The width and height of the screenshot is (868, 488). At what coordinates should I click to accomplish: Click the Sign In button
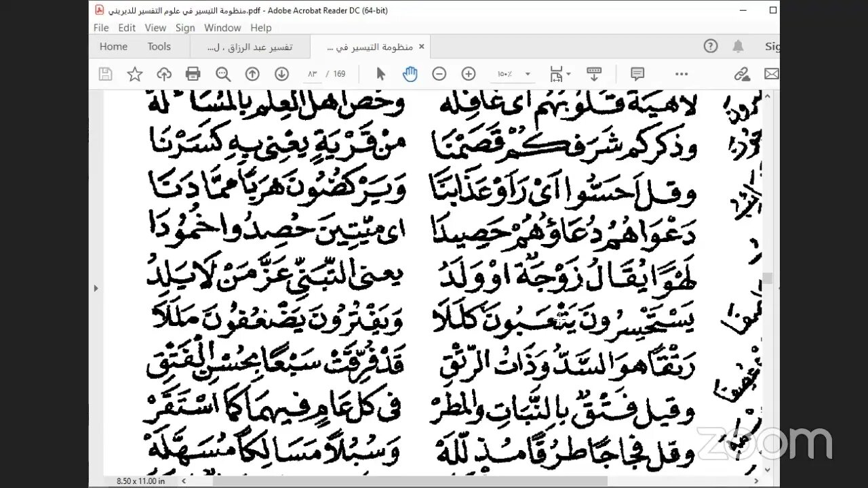pyautogui.click(x=772, y=46)
